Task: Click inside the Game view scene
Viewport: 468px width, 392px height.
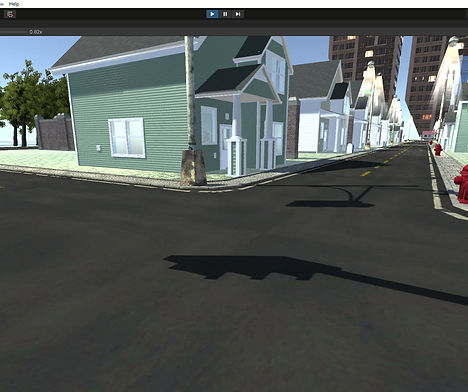Action: coord(234,214)
